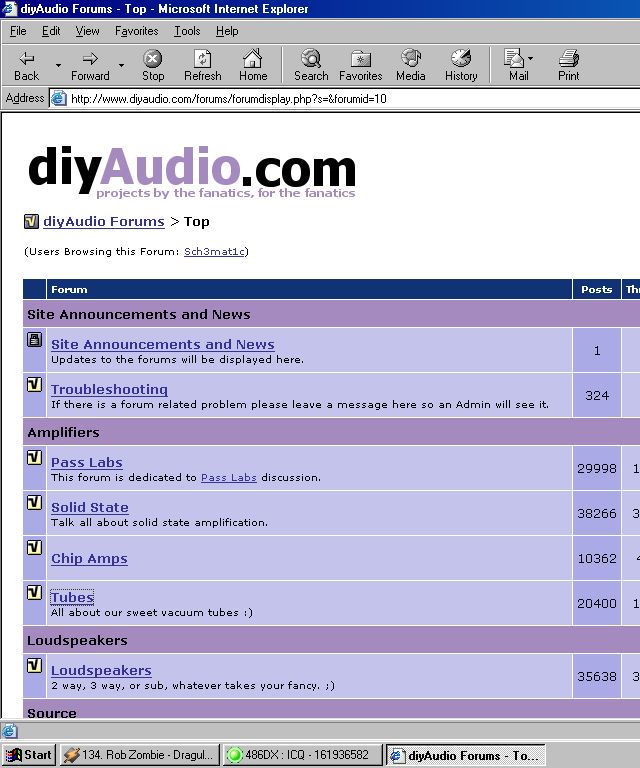Open the View menu
The width and height of the screenshot is (640, 768).
pyautogui.click(x=88, y=31)
